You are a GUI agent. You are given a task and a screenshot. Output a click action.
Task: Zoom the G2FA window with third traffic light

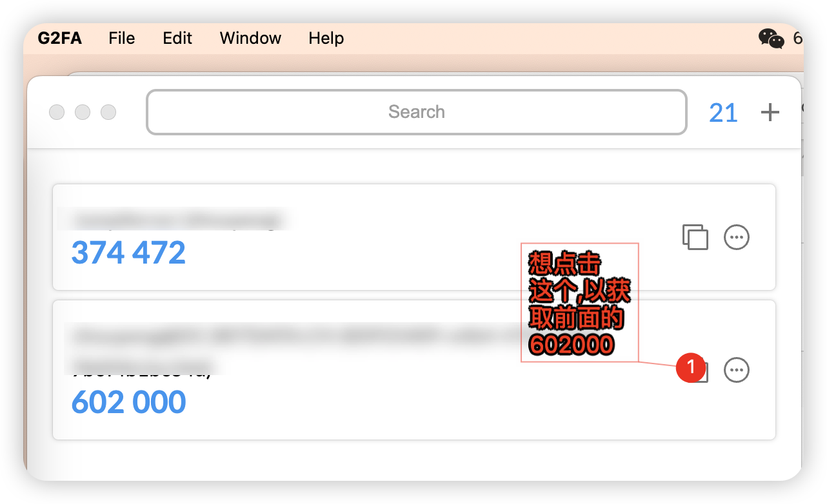tap(108, 112)
